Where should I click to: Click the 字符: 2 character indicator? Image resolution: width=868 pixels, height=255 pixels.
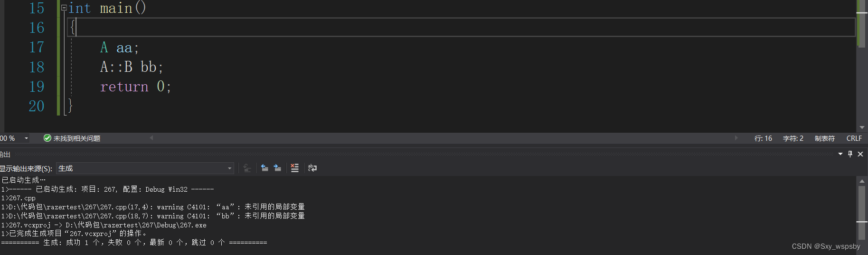[793, 138]
